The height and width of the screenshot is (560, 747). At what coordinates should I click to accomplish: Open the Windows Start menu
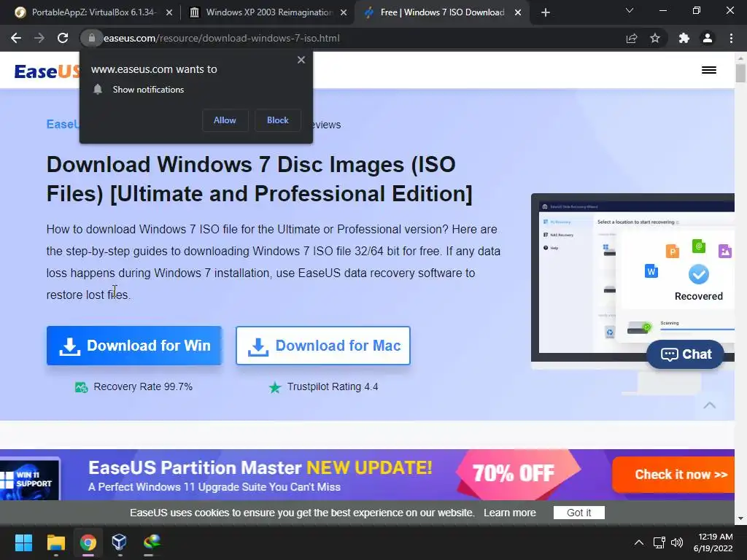point(23,542)
